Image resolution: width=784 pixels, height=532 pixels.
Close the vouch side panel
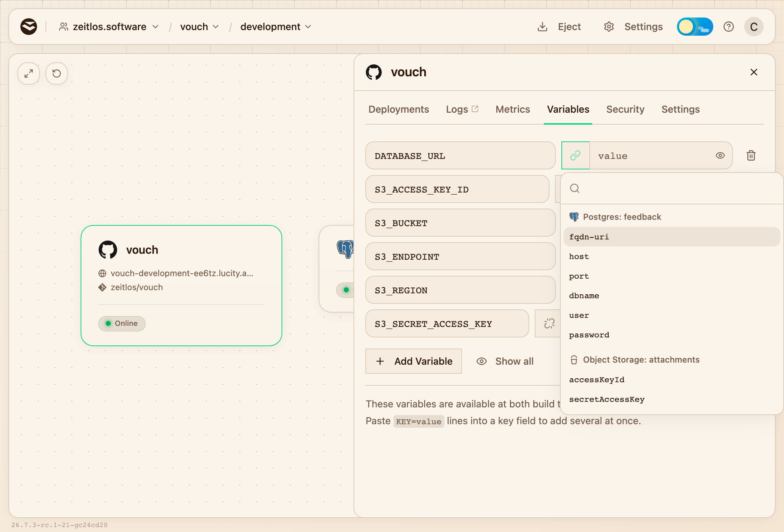754,72
